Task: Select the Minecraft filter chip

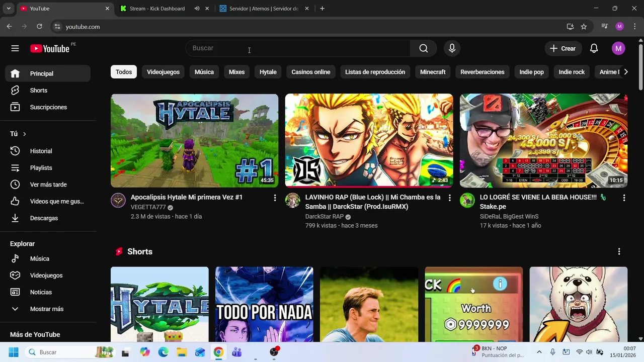Action: click(x=433, y=72)
